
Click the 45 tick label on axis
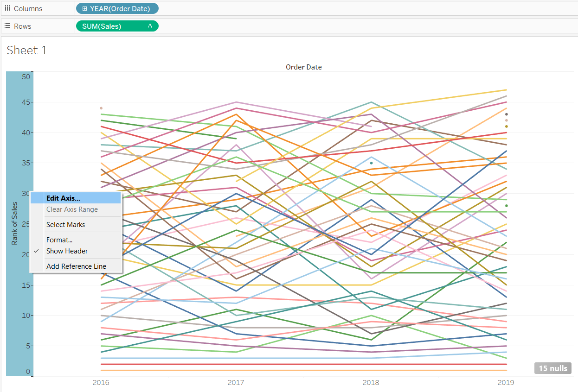[x=26, y=102]
